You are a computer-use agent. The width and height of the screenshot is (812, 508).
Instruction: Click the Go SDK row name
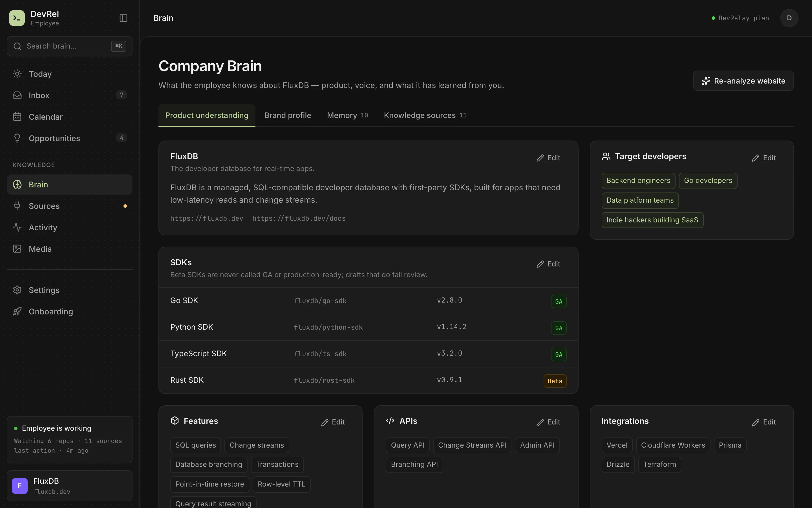(184, 300)
